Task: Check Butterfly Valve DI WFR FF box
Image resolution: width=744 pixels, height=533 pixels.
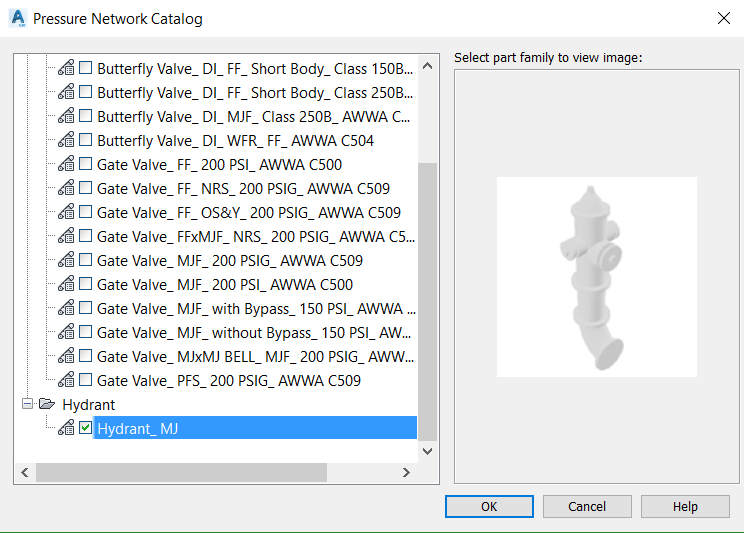Action: pos(85,140)
